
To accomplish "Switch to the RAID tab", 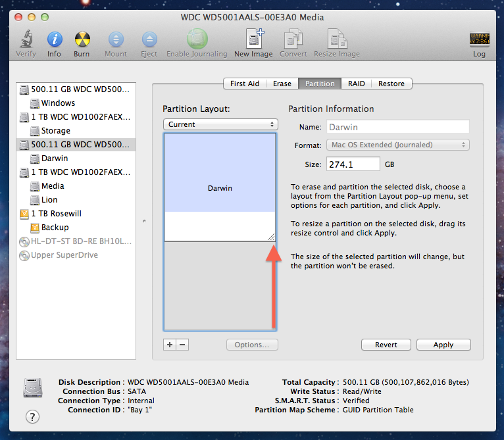I will [x=356, y=84].
